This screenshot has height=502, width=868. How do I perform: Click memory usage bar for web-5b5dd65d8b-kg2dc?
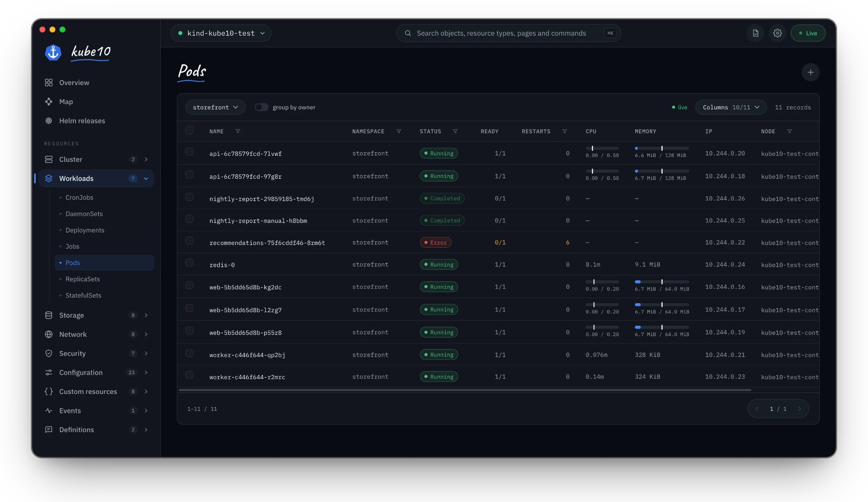[x=662, y=282]
